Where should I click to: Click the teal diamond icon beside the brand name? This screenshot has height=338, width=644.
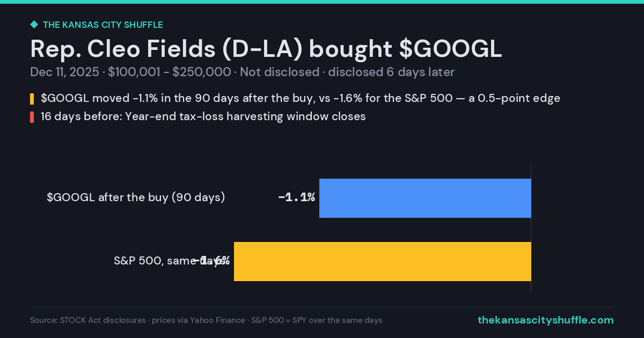[34, 25]
